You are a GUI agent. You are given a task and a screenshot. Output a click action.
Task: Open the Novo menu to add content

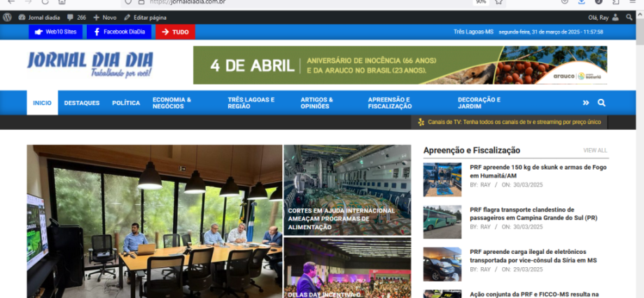[x=105, y=18]
